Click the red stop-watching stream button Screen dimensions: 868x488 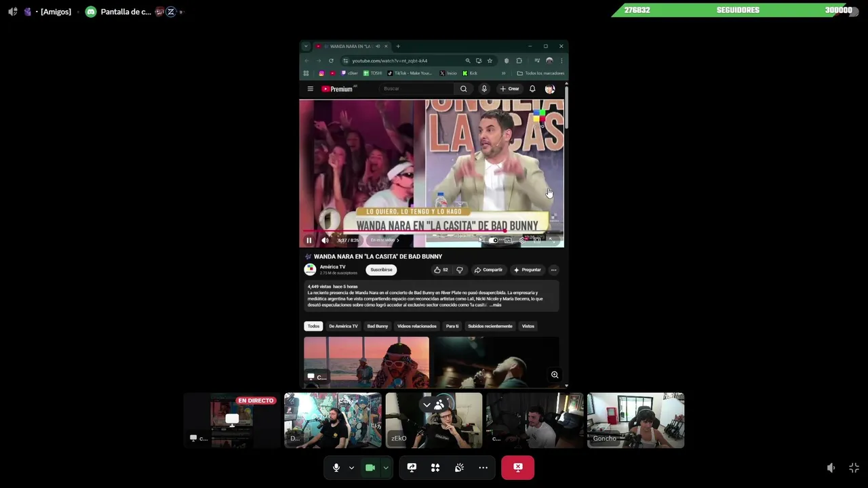click(x=517, y=467)
